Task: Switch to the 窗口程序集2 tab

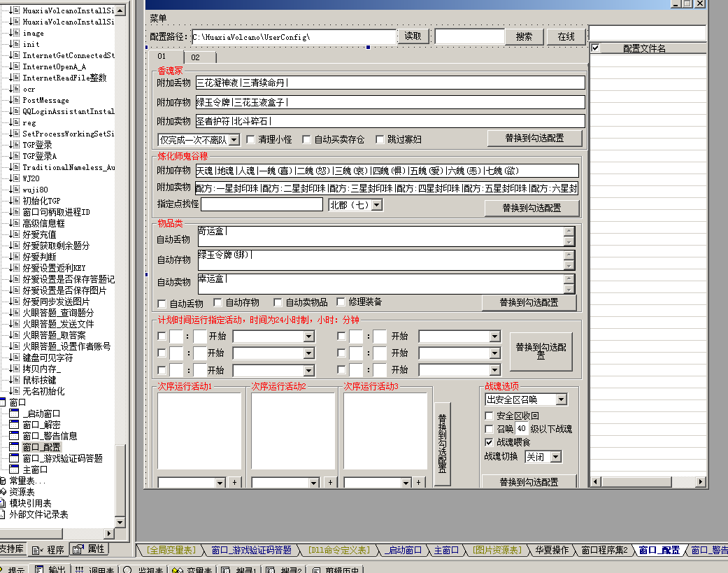Action: pyautogui.click(x=604, y=550)
